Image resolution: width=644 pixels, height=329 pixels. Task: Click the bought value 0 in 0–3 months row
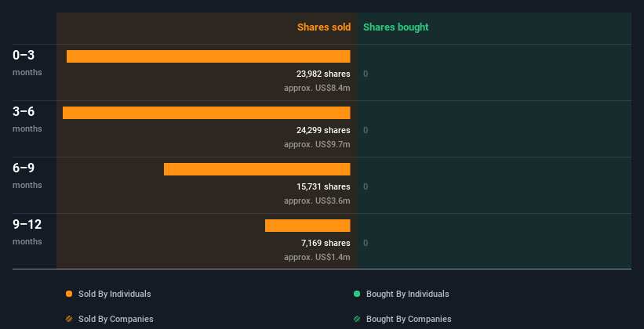366,74
